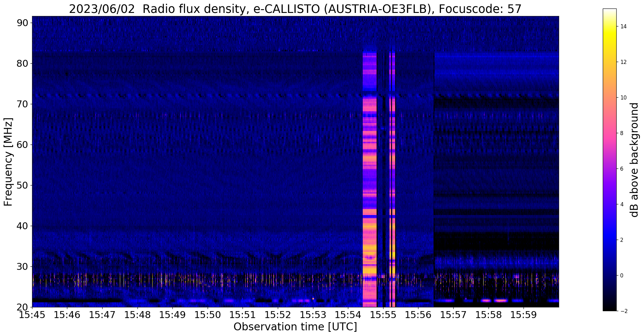Click the colorbar tick value 14
The image size is (644, 336).
coord(623,26)
